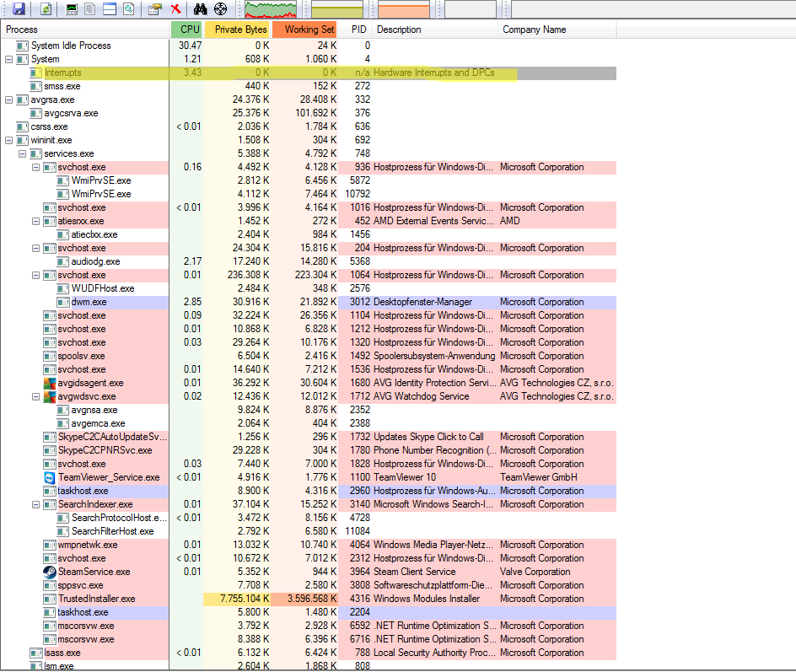Open process Properties toolbar icon
The width and height of the screenshot is (796, 672).
155,8
